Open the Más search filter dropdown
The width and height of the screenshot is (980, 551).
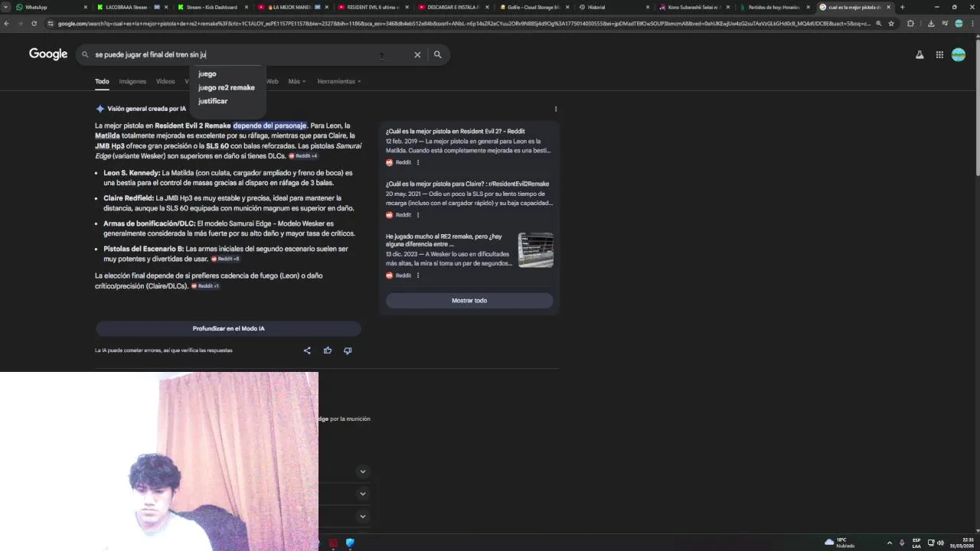point(296,81)
